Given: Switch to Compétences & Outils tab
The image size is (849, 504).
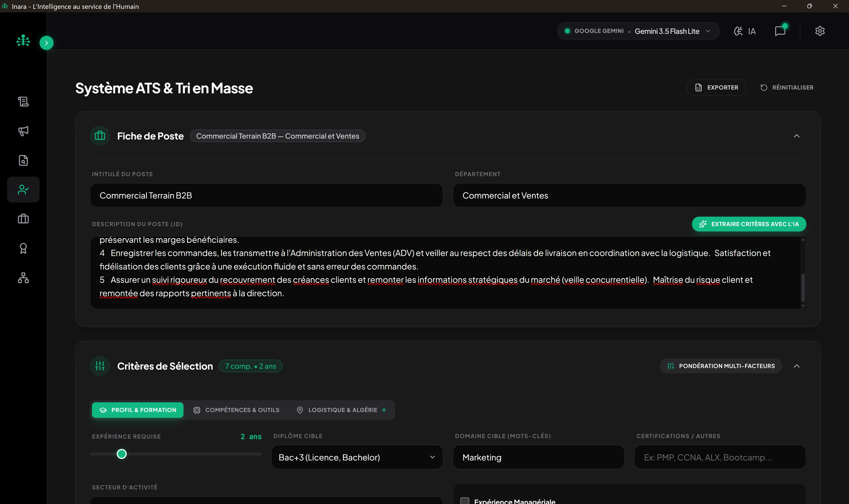Looking at the screenshot, I should [236, 410].
